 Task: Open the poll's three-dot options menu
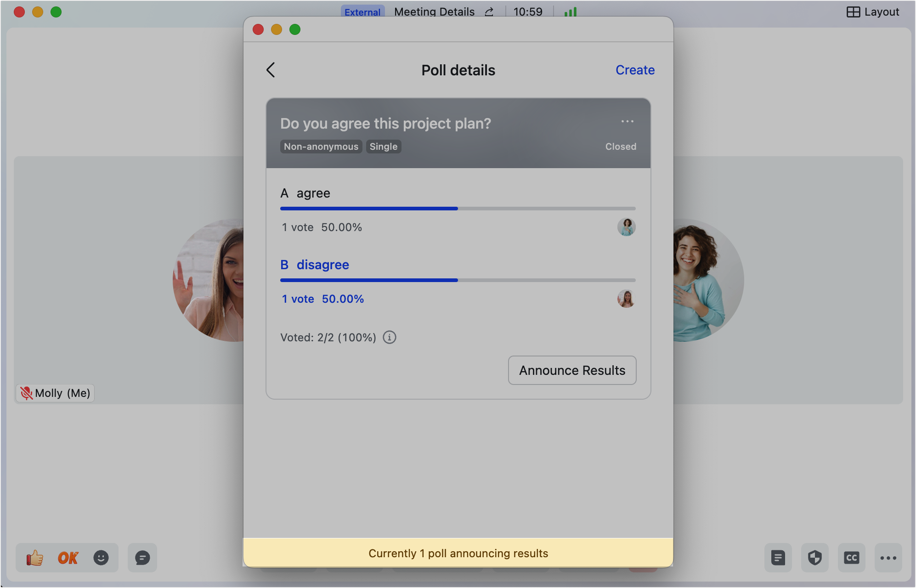(x=627, y=122)
